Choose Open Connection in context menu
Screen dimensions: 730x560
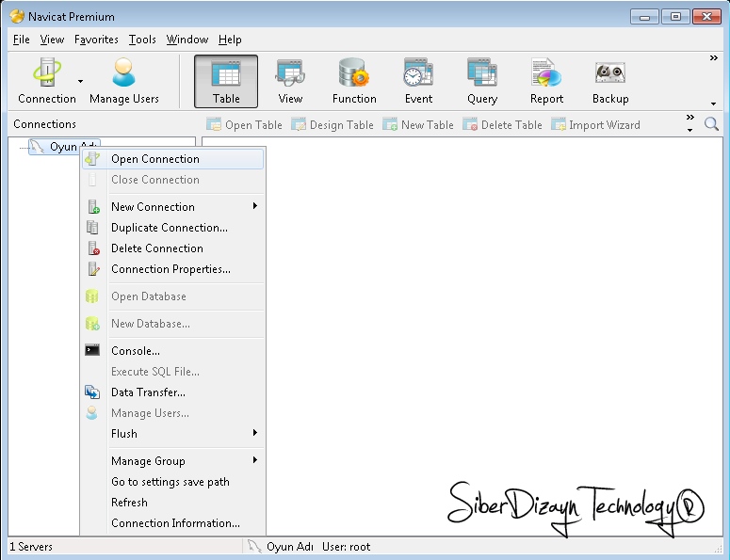pyautogui.click(x=172, y=159)
